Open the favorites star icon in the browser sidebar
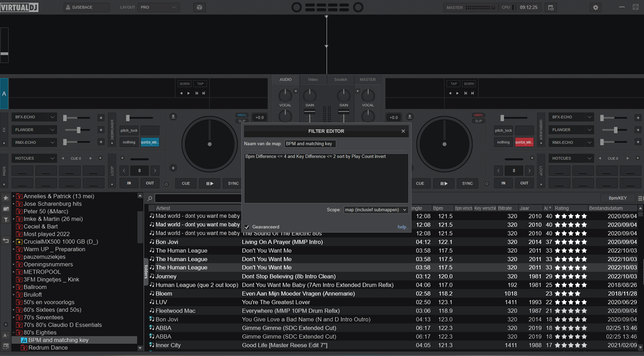Viewport: 644px width, 356px height. click(x=6, y=198)
